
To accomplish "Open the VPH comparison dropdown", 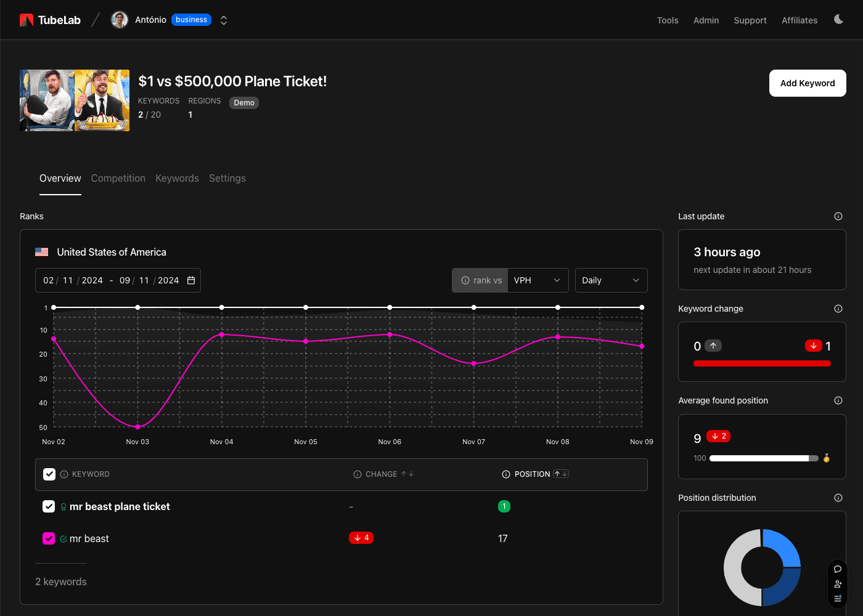I will pyautogui.click(x=538, y=280).
